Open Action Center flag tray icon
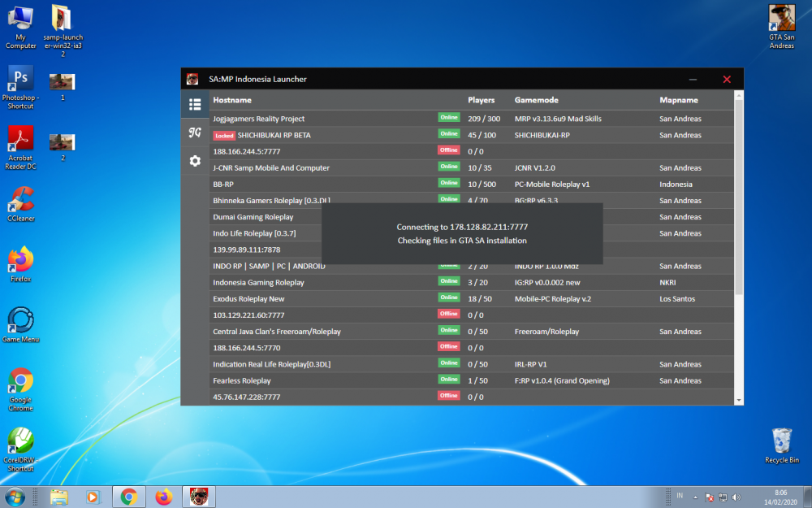Screen dimensions: 812x508 (710, 497)
